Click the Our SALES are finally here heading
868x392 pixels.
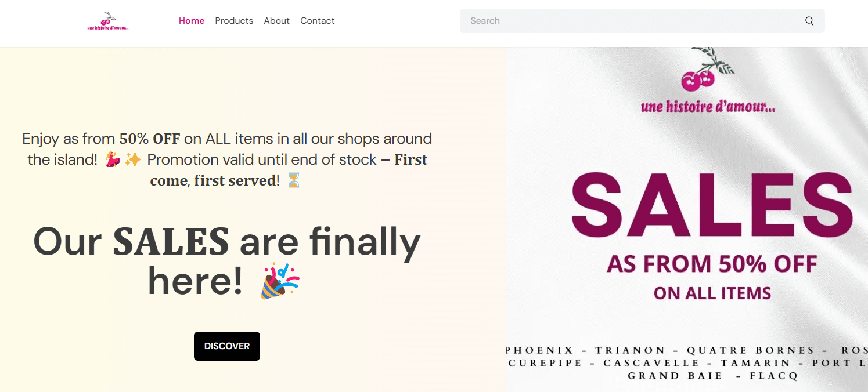pyautogui.click(x=227, y=261)
